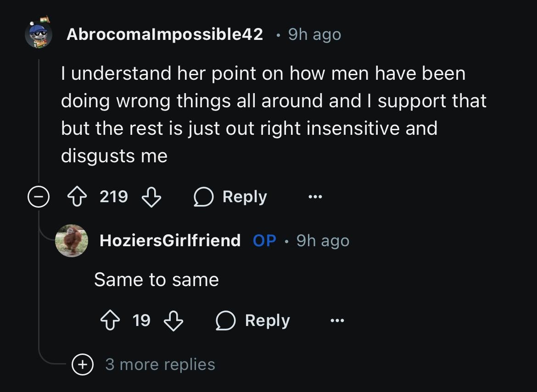The height and width of the screenshot is (392, 537).
Task: Click the 9h ago timestamp beside OP
Action: click(323, 240)
